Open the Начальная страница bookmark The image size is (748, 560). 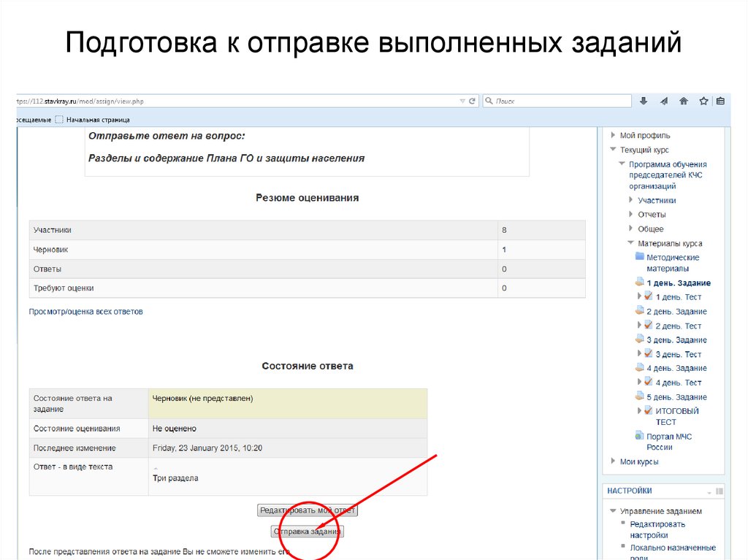pos(97,120)
